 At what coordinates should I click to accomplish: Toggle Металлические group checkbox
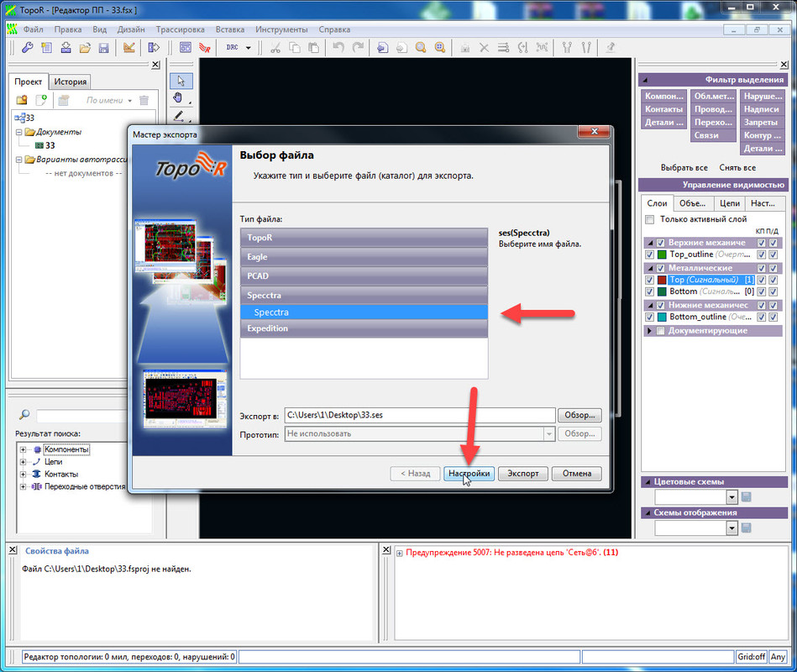coord(661,268)
